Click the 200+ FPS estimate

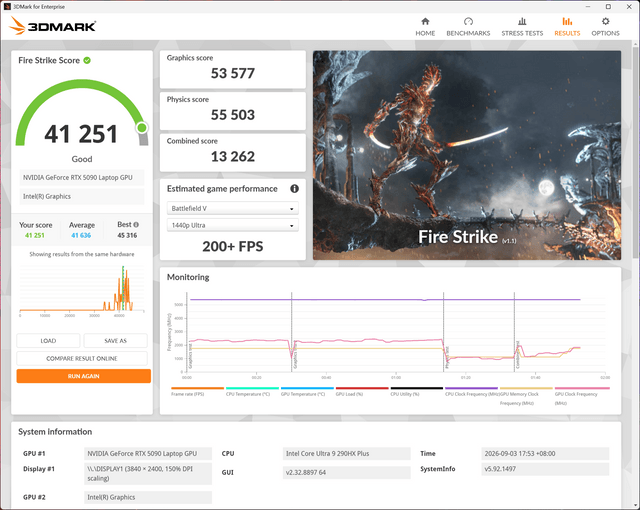tap(233, 246)
